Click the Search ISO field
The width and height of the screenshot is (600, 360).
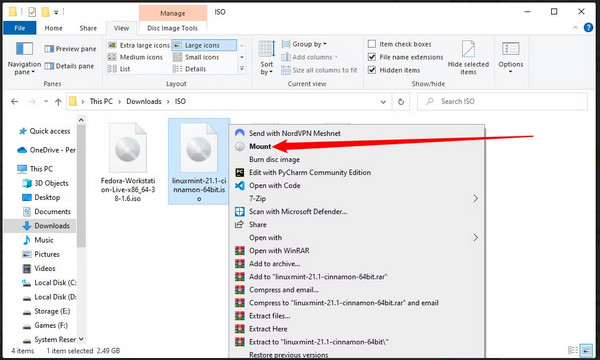[502, 101]
